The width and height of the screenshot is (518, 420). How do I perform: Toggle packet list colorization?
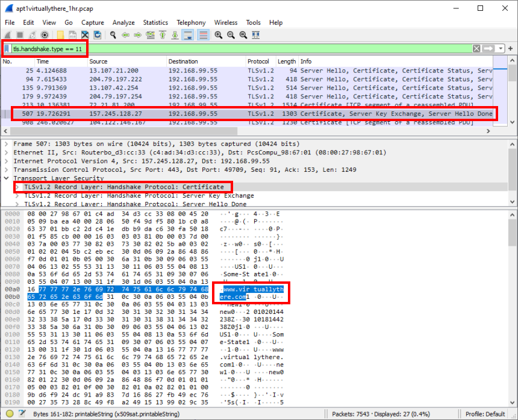click(x=203, y=35)
